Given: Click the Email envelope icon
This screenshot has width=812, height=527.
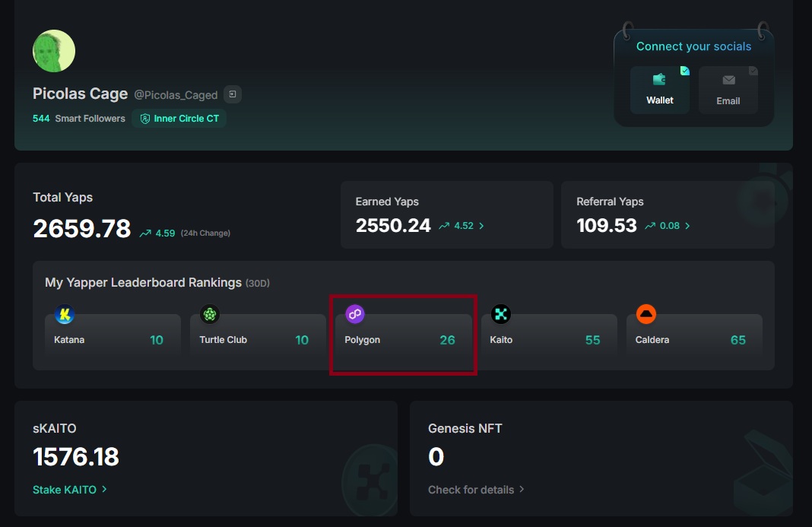Looking at the screenshot, I should pyautogui.click(x=728, y=80).
